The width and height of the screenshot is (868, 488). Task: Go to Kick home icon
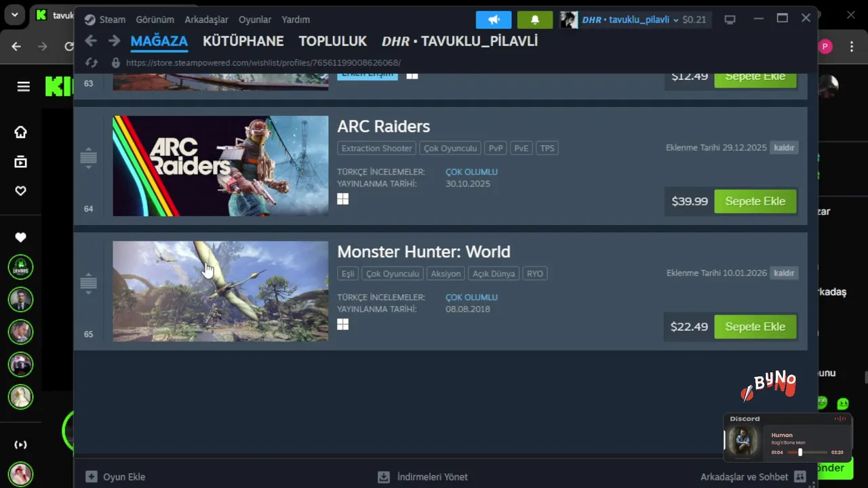pyautogui.click(x=21, y=132)
